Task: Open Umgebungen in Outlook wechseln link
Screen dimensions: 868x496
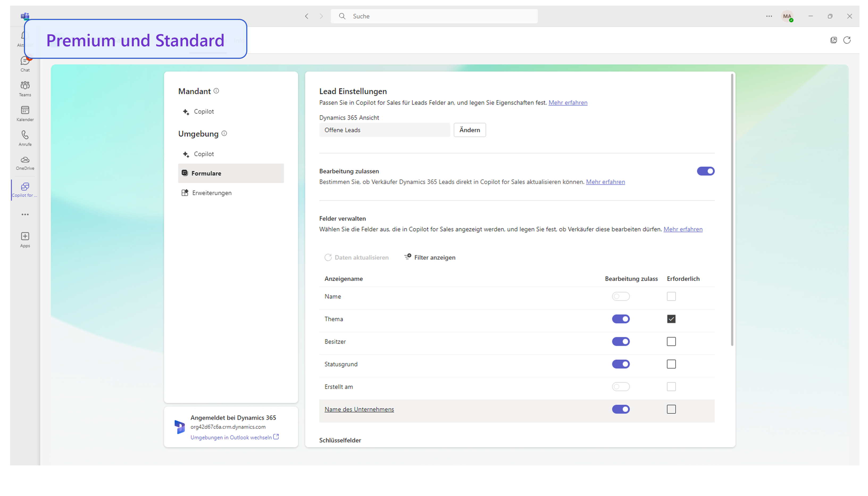Action: pyautogui.click(x=232, y=437)
